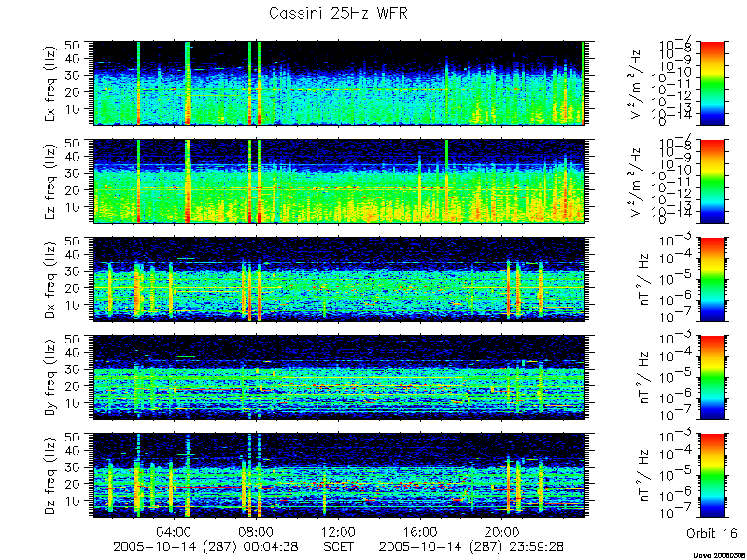The width and height of the screenshot is (747, 560).
Task: Click the nT²/Hz unit label of By colorbar
Action: (644, 377)
